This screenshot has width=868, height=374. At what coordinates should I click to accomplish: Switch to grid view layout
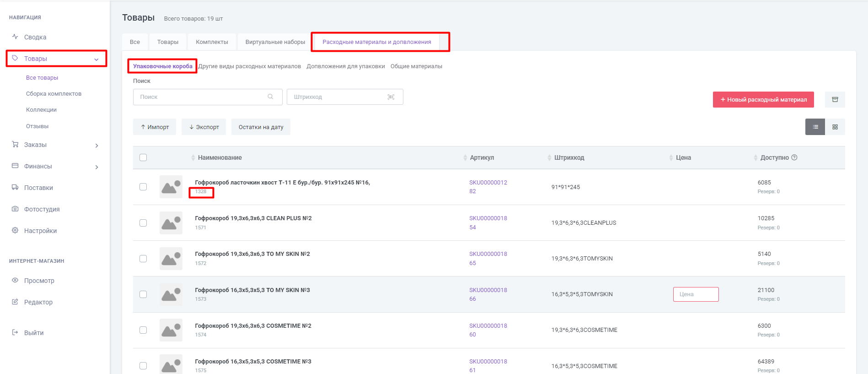[835, 127]
